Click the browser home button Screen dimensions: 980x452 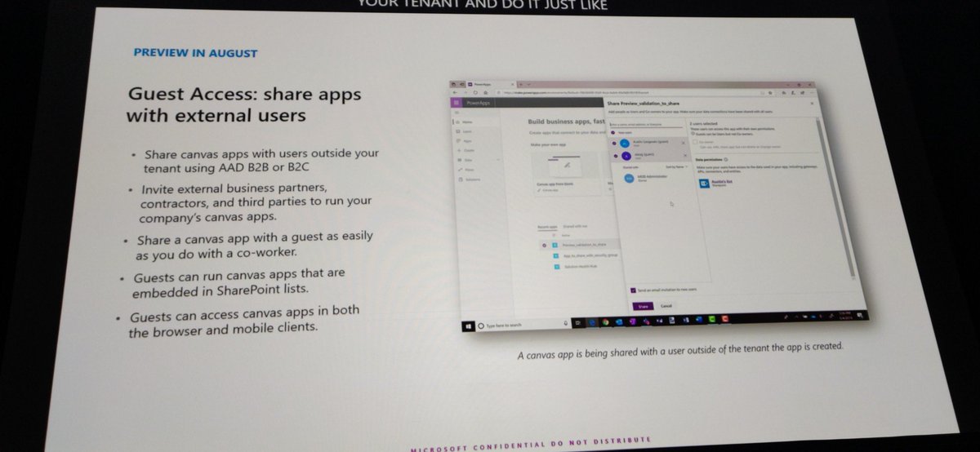pos(485,92)
